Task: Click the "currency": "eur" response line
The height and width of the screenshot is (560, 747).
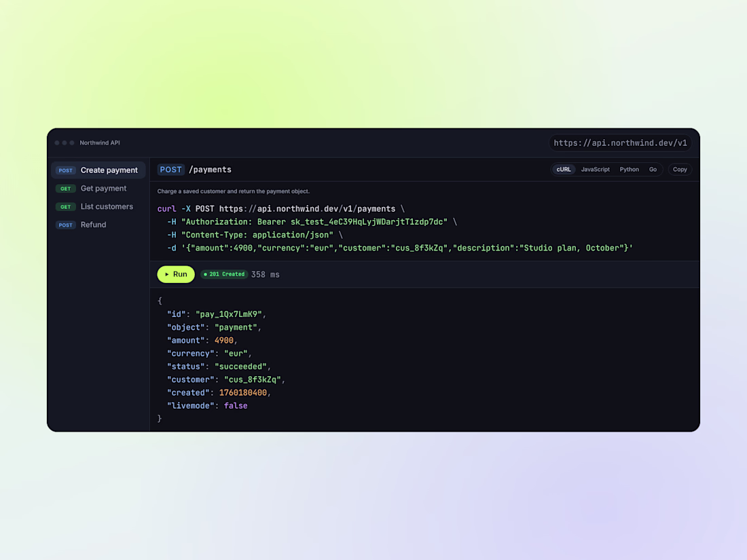Action: 209,354
